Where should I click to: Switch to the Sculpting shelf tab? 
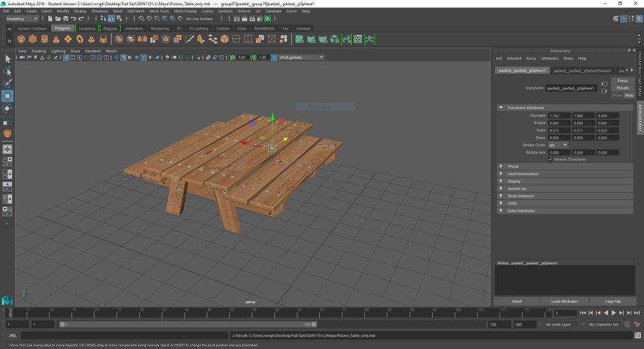click(x=87, y=28)
